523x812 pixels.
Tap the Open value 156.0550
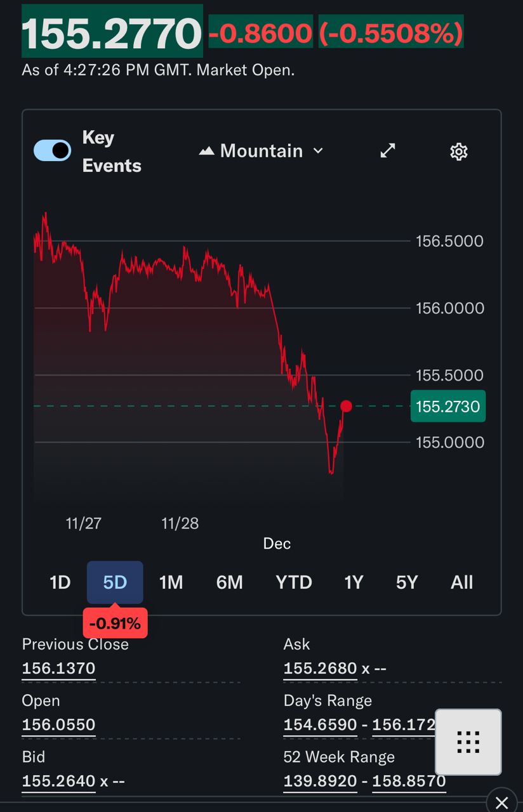click(x=58, y=724)
